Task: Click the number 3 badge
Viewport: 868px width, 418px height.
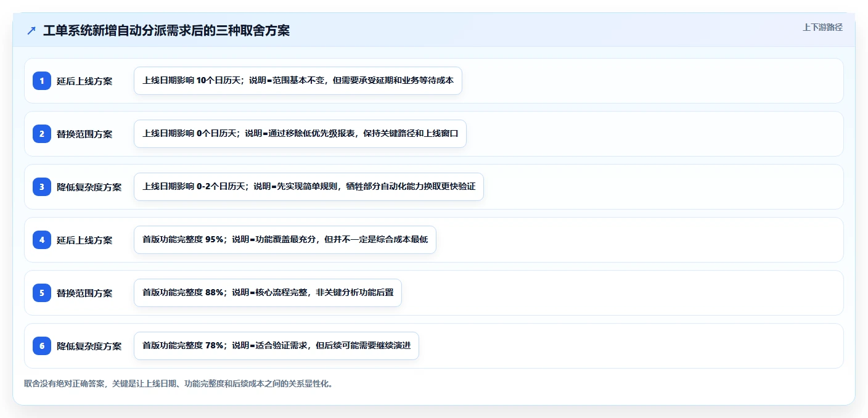Action: pyautogui.click(x=42, y=187)
